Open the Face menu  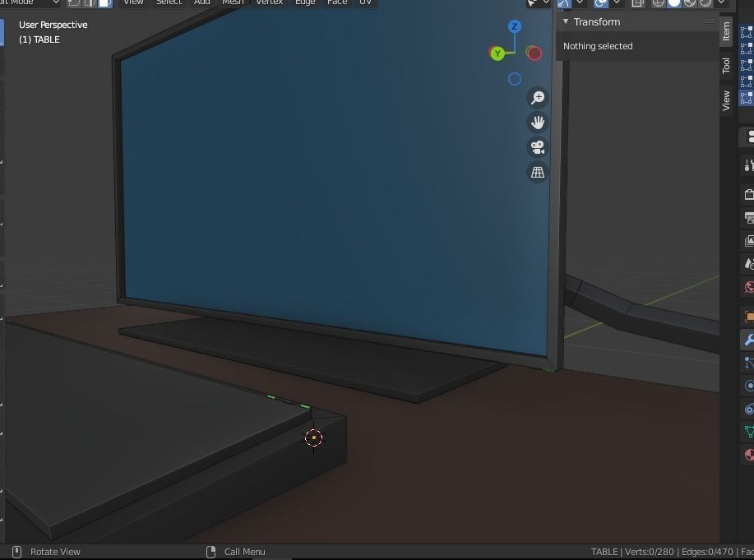337,2
